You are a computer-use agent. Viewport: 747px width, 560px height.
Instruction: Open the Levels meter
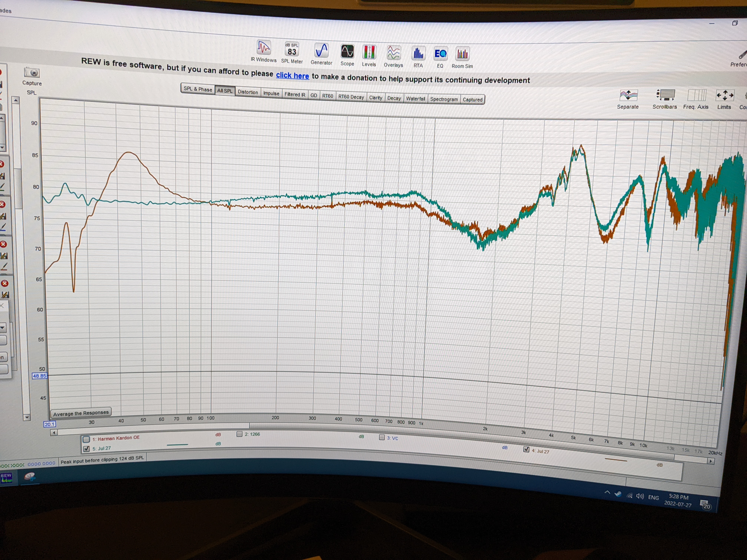pyautogui.click(x=369, y=56)
